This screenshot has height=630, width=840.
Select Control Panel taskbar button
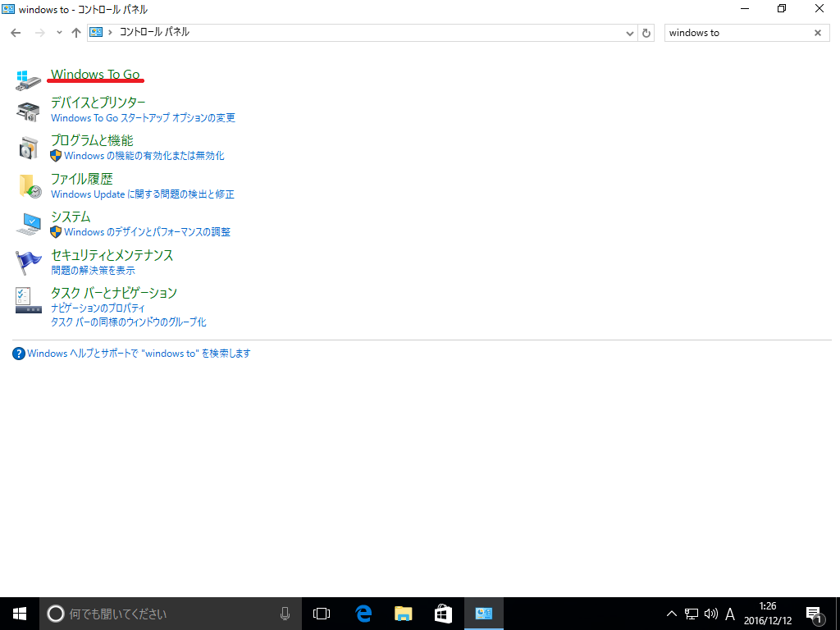(x=484, y=614)
